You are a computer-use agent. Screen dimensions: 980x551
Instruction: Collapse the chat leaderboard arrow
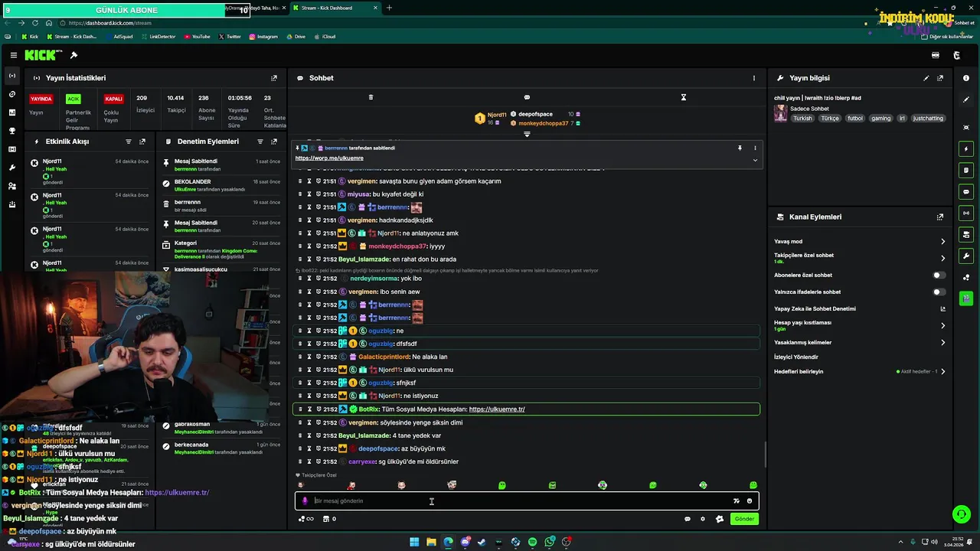click(x=527, y=134)
